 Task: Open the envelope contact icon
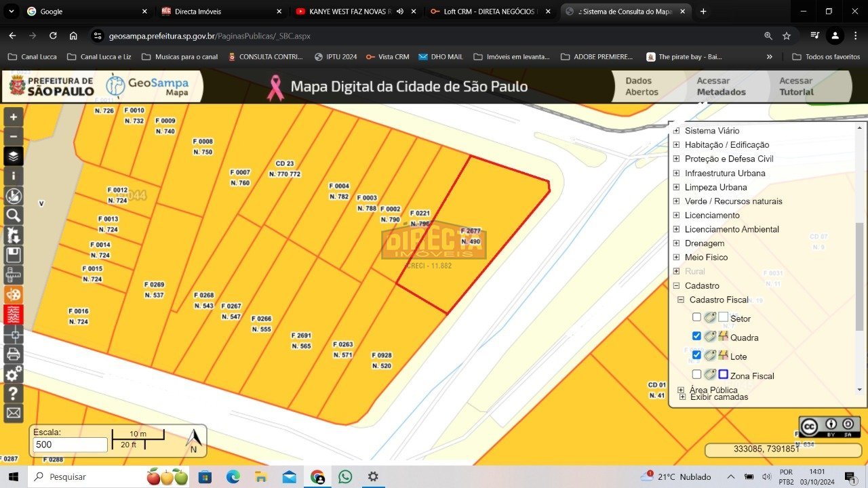pos(14,412)
